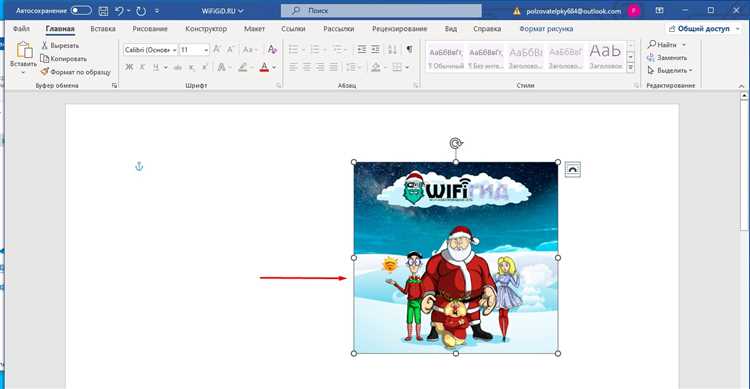Expand the styles gallery more arrow
Viewport: 750px width, 389px height.
tap(630, 68)
